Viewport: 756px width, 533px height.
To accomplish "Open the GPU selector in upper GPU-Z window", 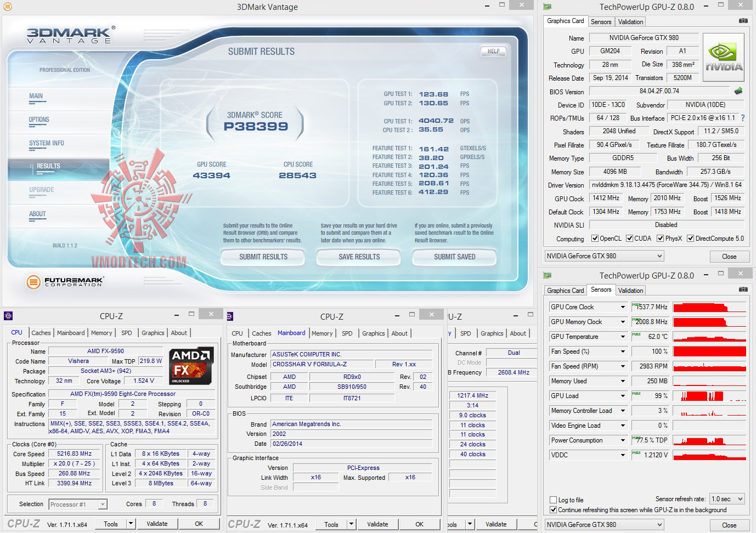I will [604, 256].
